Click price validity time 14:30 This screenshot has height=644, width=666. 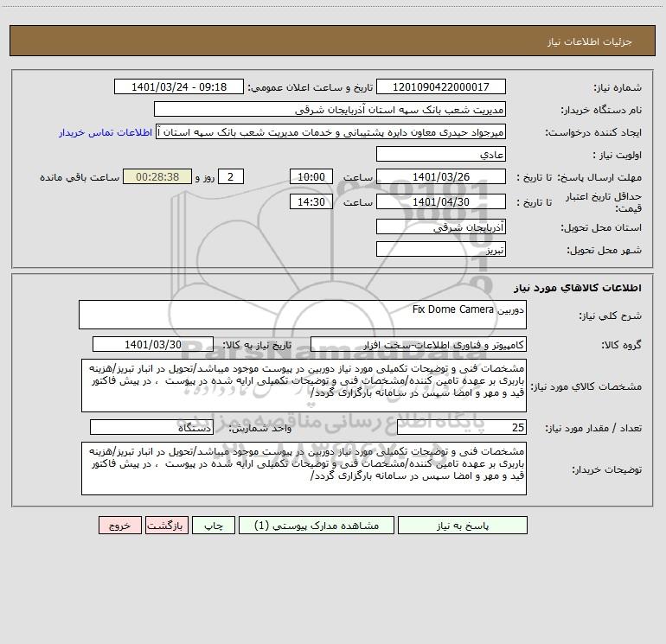click(311, 201)
